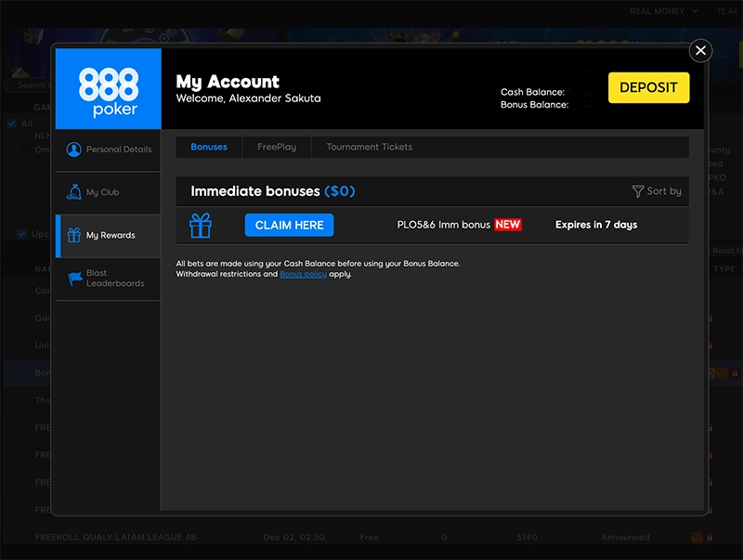Switch to the FreePlay tab
The width and height of the screenshot is (743, 560).
tap(277, 147)
